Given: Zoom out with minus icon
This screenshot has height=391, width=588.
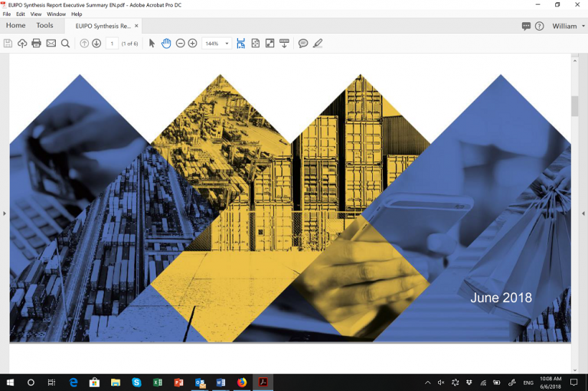Looking at the screenshot, I should coord(180,44).
